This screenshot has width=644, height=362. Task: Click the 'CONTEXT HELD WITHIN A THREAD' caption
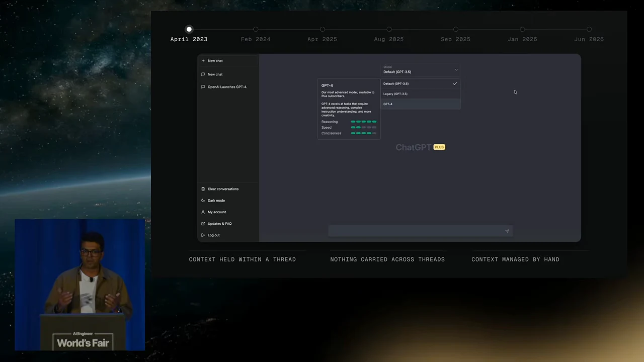pyautogui.click(x=243, y=259)
